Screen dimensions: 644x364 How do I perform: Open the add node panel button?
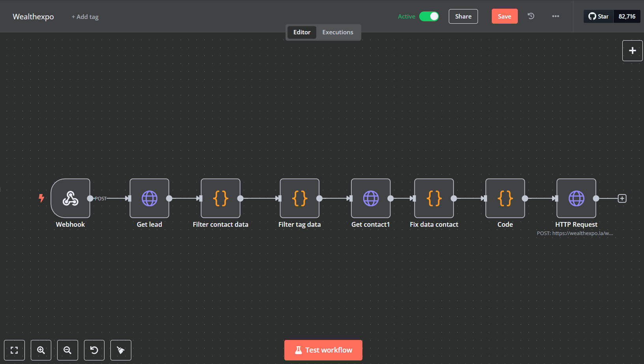(x=632, y=50)
